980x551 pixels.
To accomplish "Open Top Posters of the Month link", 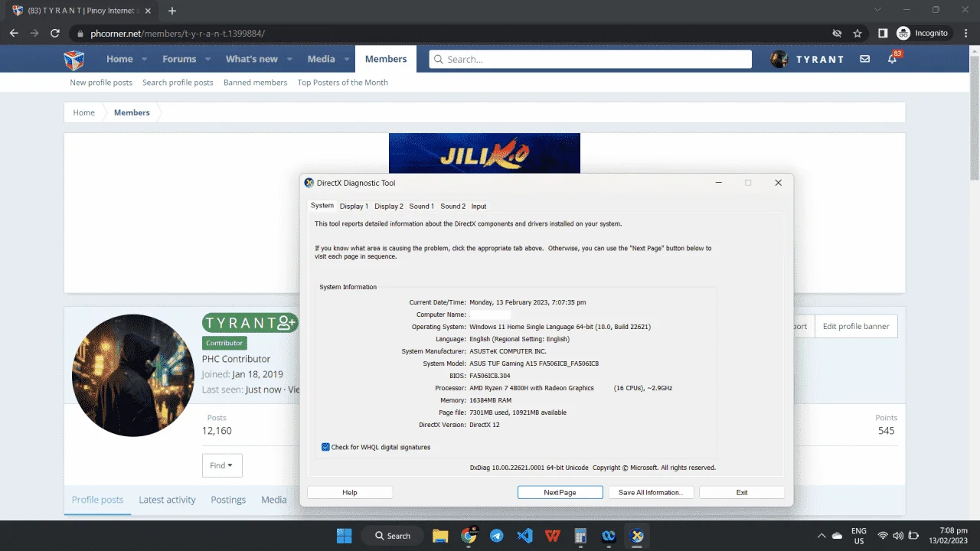I will pyautogui.click(x=343, y=83).
